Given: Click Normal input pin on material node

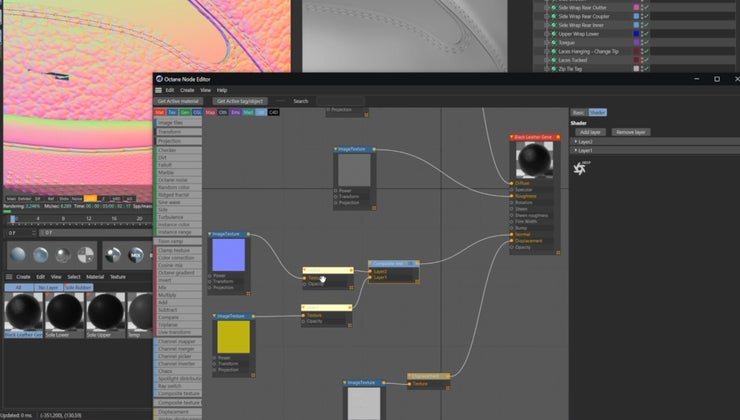Looking at the screenshot, I should tap(512, 235).
